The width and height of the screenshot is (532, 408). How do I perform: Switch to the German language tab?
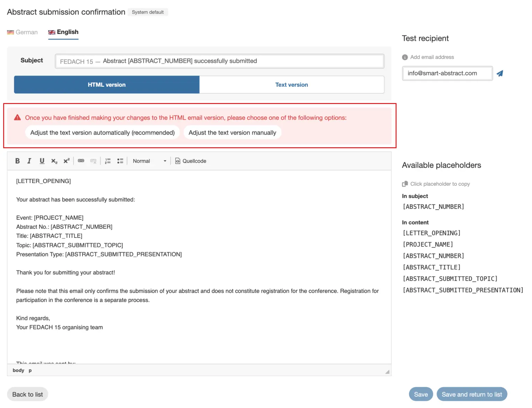click(23, 32)
